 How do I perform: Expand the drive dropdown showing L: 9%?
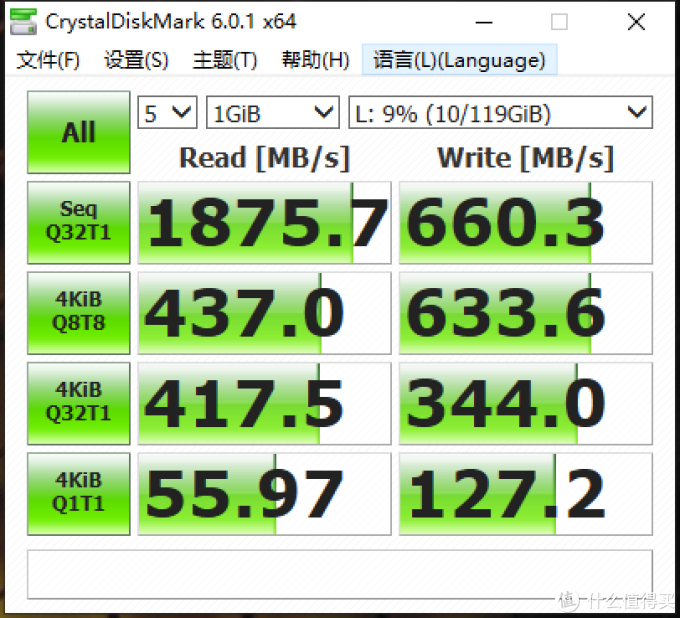click(500, 113)
